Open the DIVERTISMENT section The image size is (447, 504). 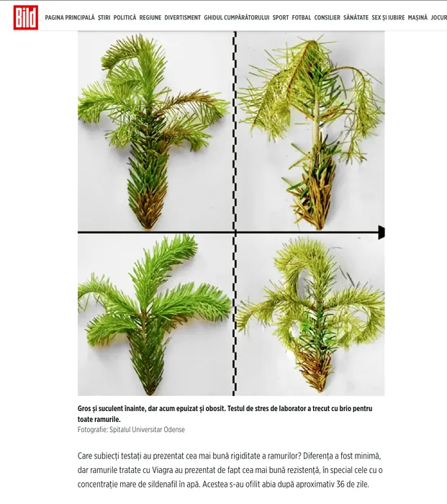coord(183,18)
